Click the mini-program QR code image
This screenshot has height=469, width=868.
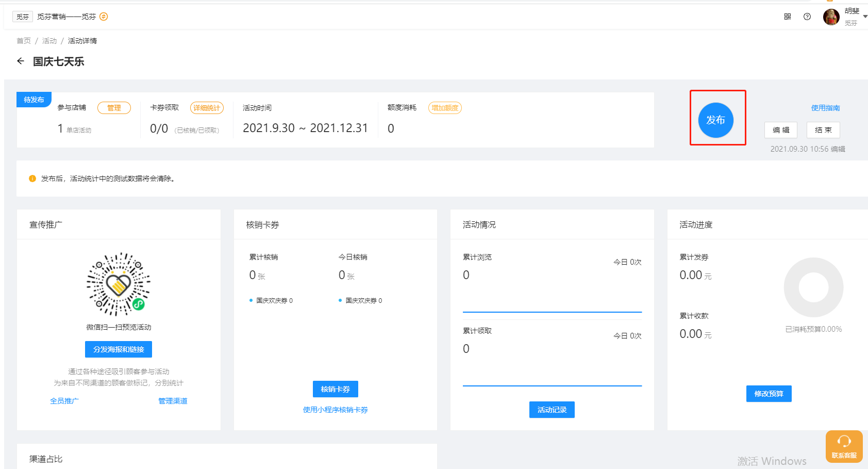[x=119, y=284]
